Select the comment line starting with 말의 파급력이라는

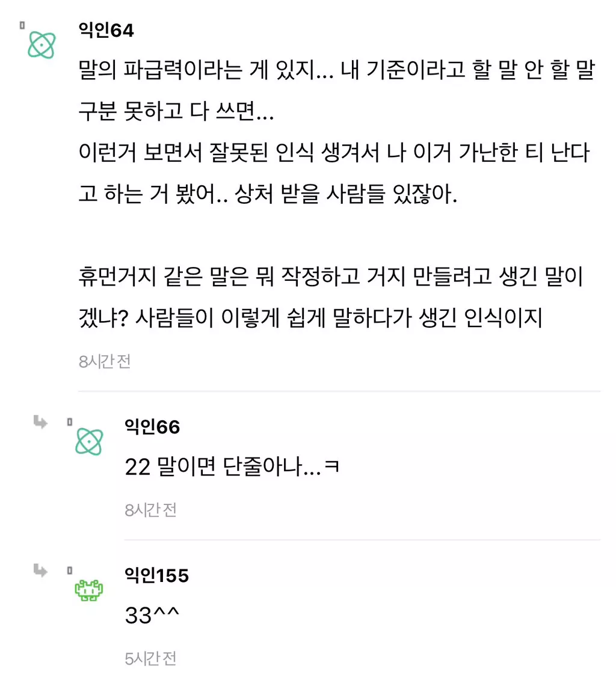337,72
